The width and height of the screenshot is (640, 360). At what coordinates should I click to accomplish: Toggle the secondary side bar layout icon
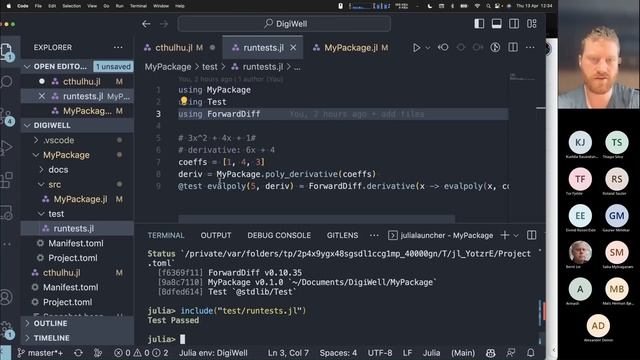point(514,24)
